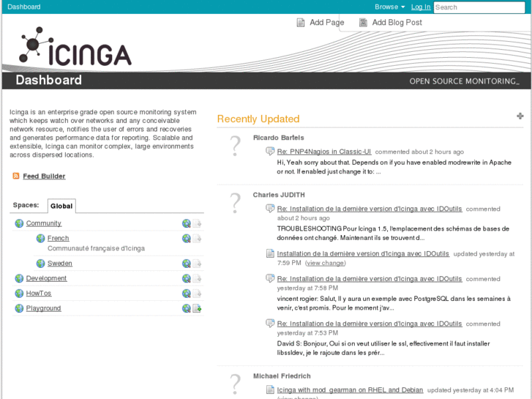Focus the Search input field
The image size is (532, 399).
pos(479,7)
